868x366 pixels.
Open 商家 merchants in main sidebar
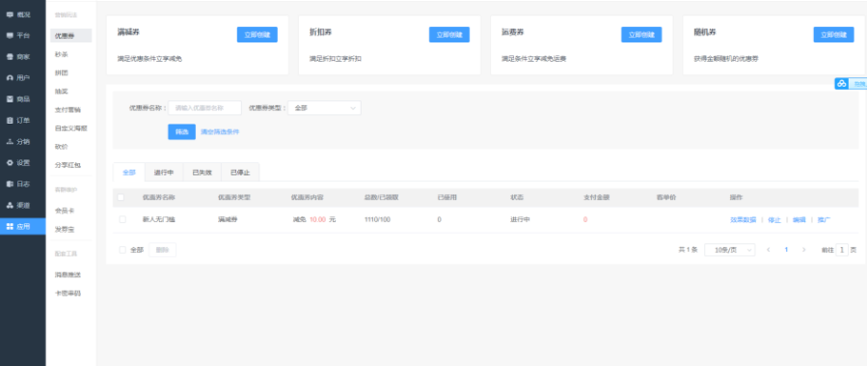23,57
